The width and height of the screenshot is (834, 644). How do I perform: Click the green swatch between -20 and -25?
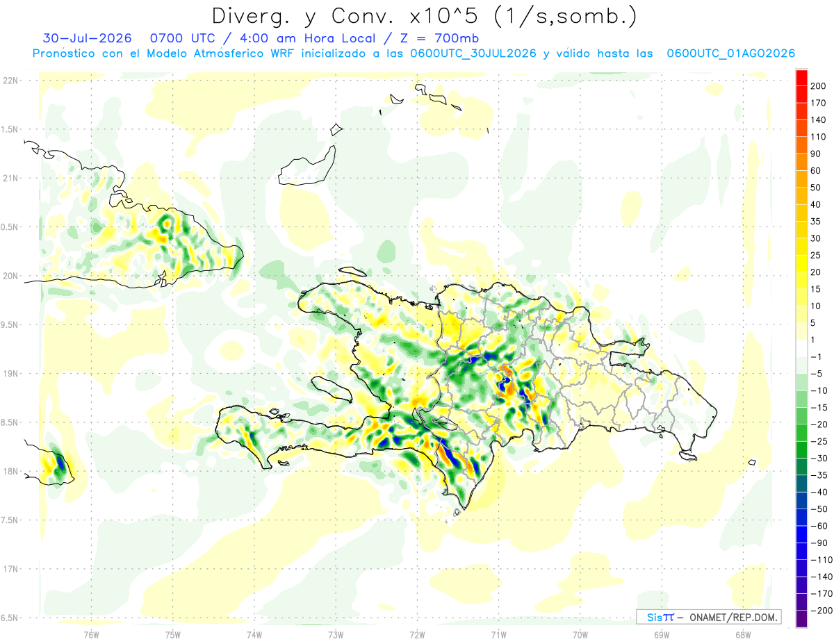801,434
